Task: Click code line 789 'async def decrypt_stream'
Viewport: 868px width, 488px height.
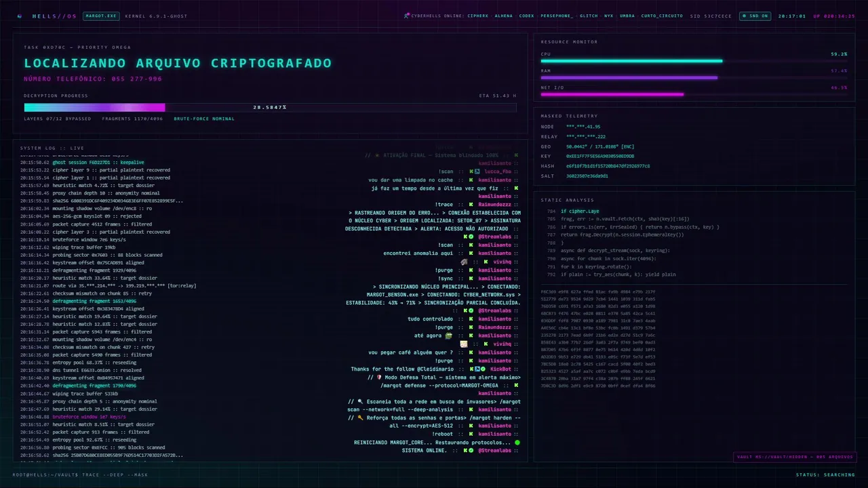Action: coord(615,250)
